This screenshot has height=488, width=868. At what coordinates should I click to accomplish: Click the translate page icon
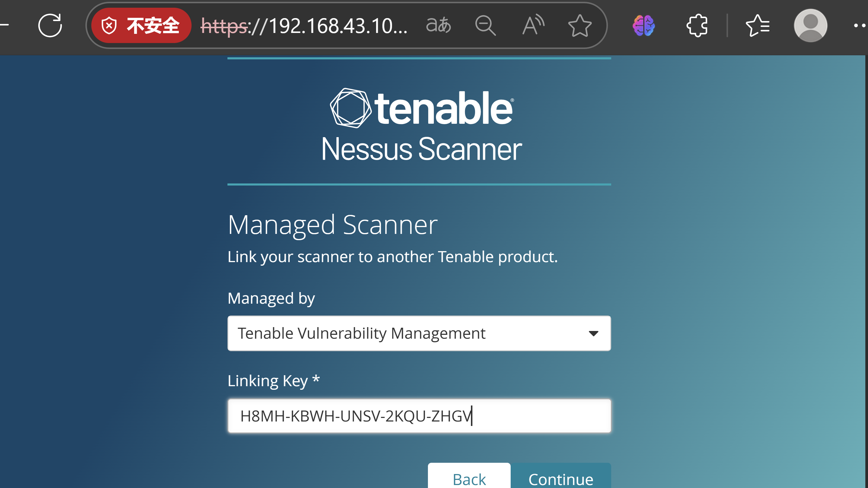coord(438,25)
